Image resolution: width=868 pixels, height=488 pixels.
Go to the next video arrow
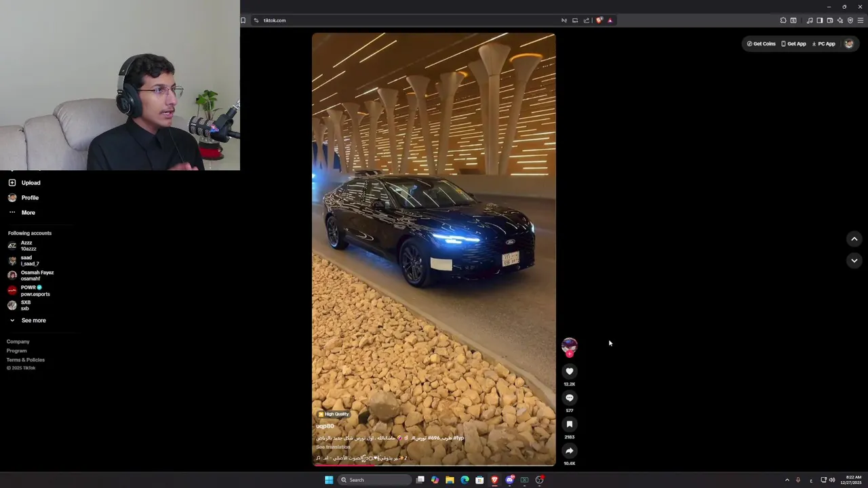pos(854,260)
